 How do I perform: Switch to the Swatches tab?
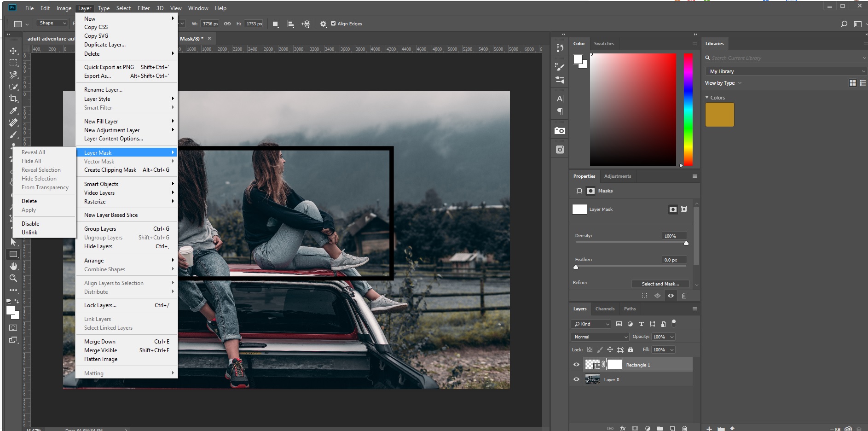coord(604,44)
